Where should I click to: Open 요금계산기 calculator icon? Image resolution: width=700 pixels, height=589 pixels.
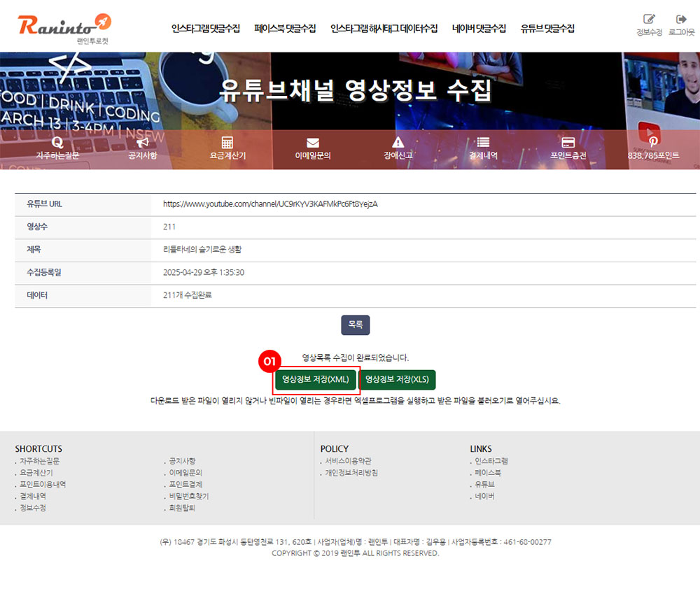tap(227, 142)
